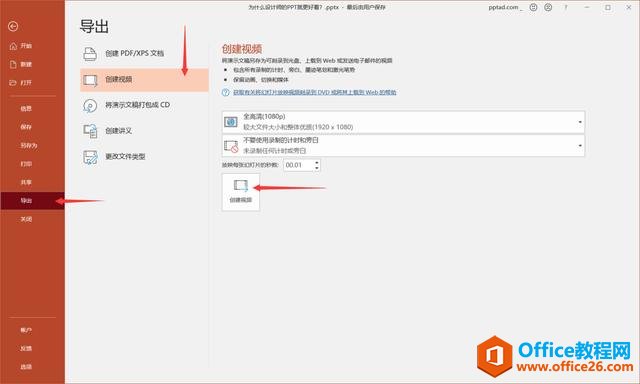The width and height of the screenshot is (640, 384).
Task: Maximize the PowerPoint window
Action: (608, 7)
